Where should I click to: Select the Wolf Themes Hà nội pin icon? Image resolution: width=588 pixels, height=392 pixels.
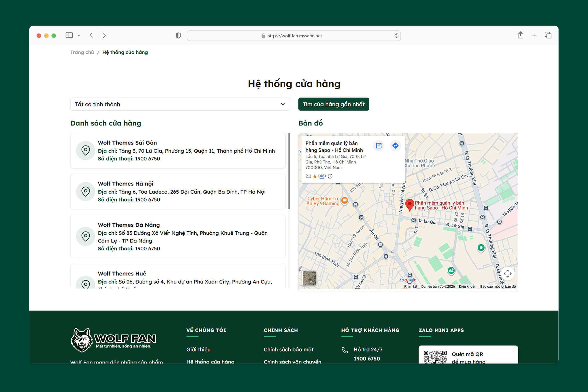click(x=85, y=192)
